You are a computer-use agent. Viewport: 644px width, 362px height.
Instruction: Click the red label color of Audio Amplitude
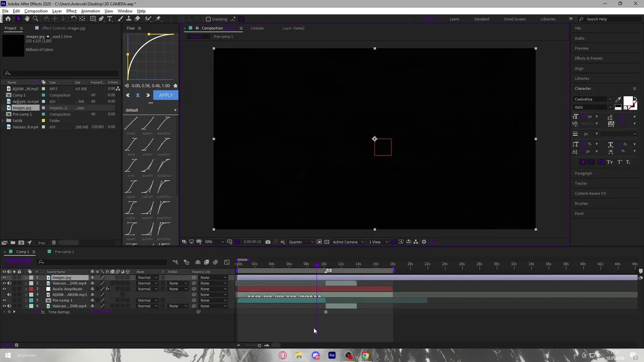click(x=31, y=289)
